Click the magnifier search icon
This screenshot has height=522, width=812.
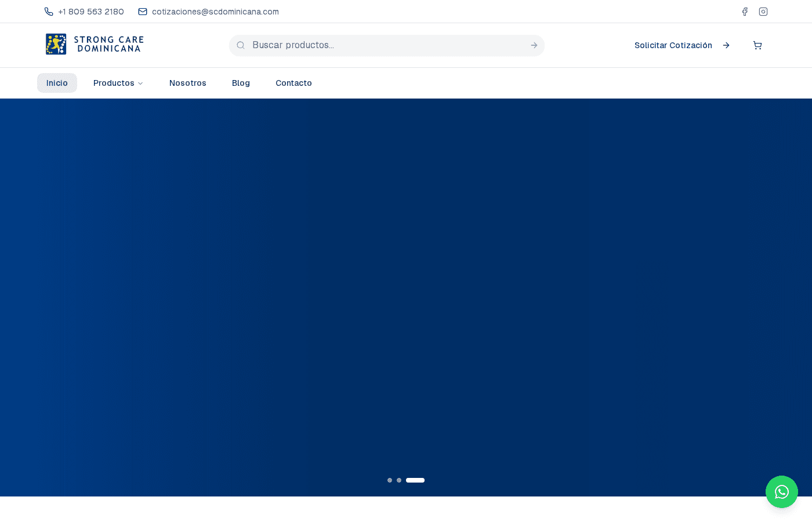coord(241,45)
